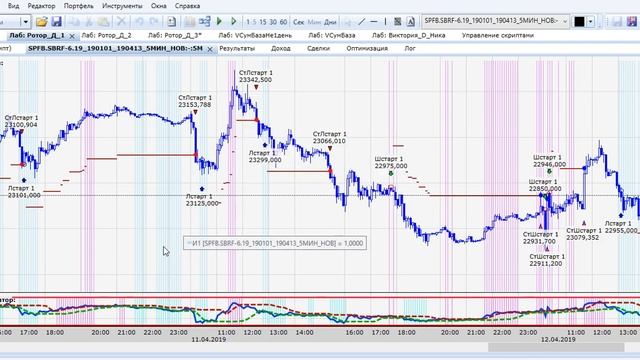The image size is (640, 360).
Task: Click the greyed paste toolbar icon
Action: click(104, 22)
